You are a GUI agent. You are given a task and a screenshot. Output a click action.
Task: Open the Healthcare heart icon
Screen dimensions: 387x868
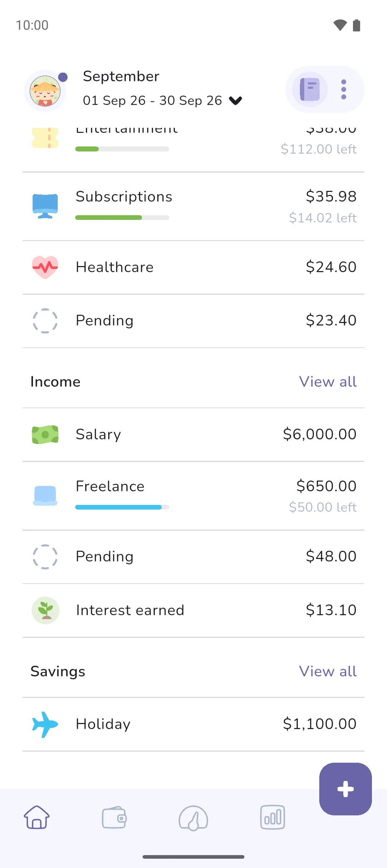pos(45,267)
